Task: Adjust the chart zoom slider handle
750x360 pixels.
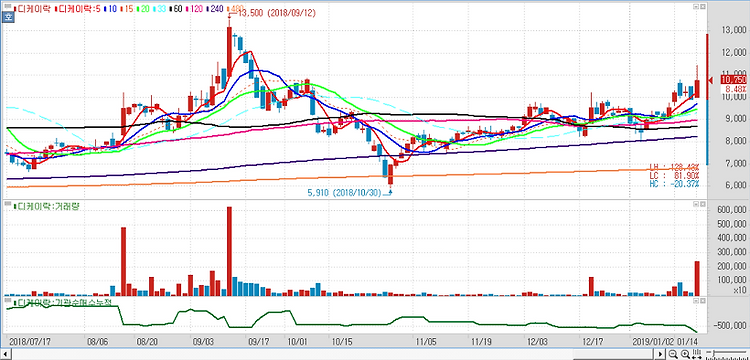Action: 714,352
